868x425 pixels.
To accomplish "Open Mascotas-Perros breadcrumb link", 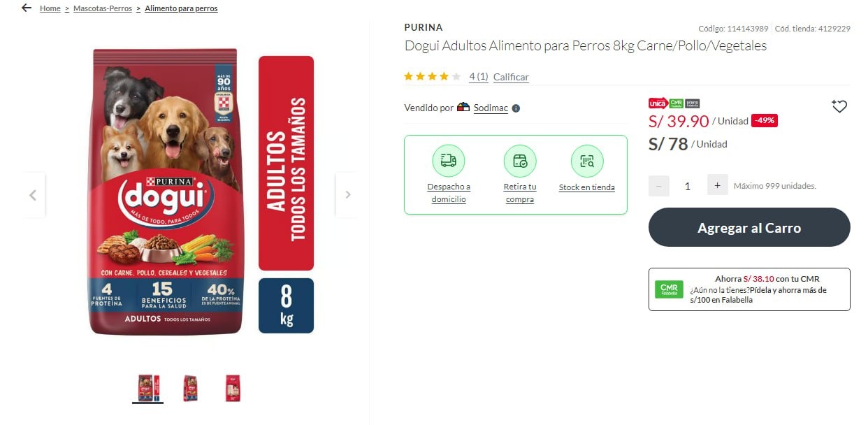I will point(103,8).
